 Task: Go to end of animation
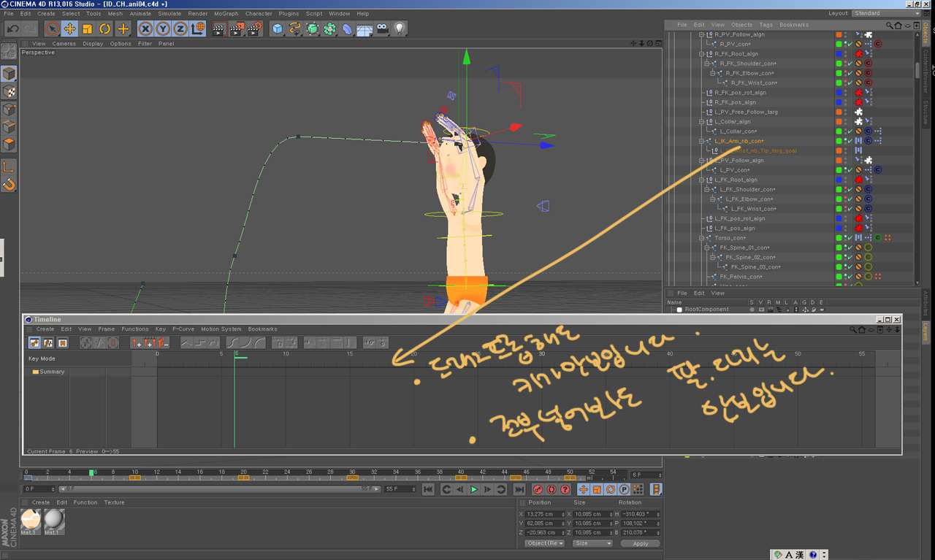[519, 489]
